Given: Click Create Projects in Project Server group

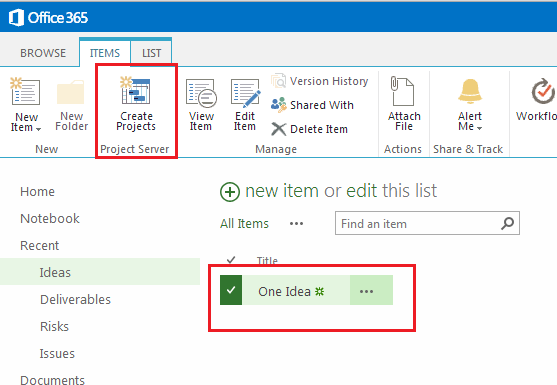Looking at the screenshot, I should coord(136,105).
